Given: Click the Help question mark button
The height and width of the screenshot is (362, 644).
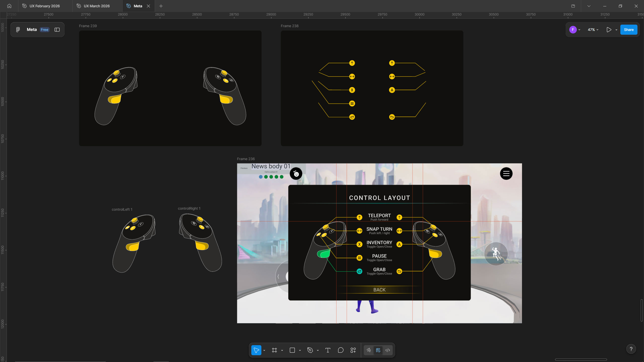Looking at the screenshot, I should click(x=631, y=349).
